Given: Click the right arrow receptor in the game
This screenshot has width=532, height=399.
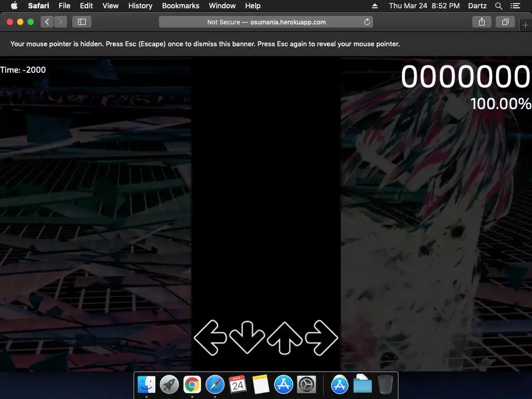Looking at the screenshot, I should 321,338.
